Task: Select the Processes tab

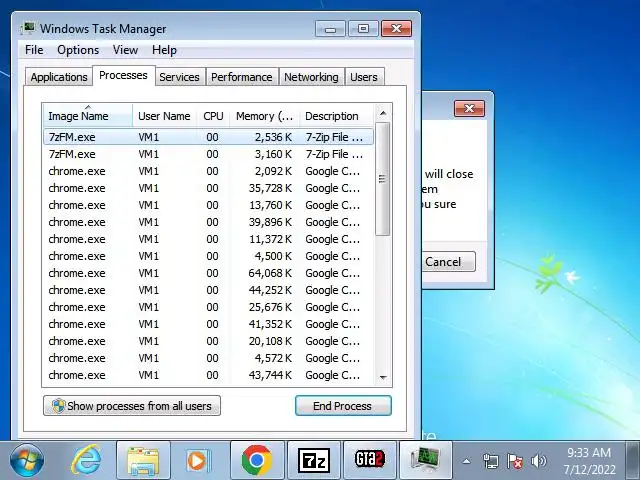Action: [123, 76]
